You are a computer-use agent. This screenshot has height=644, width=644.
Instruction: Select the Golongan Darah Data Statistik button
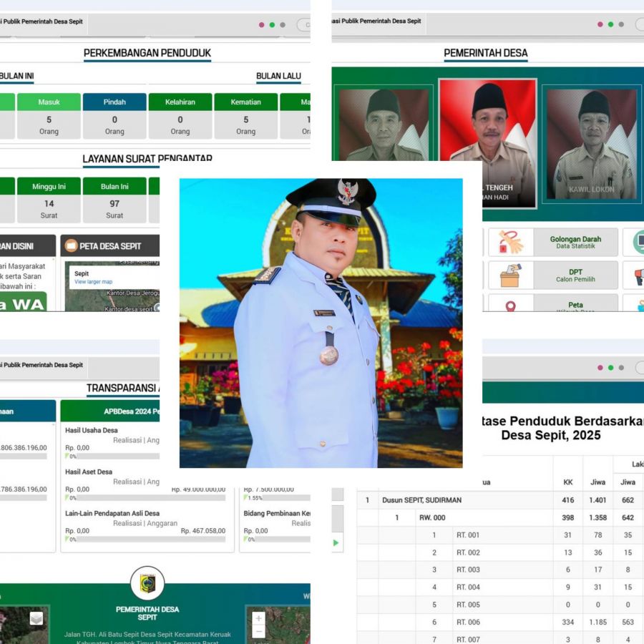[575, 242]
